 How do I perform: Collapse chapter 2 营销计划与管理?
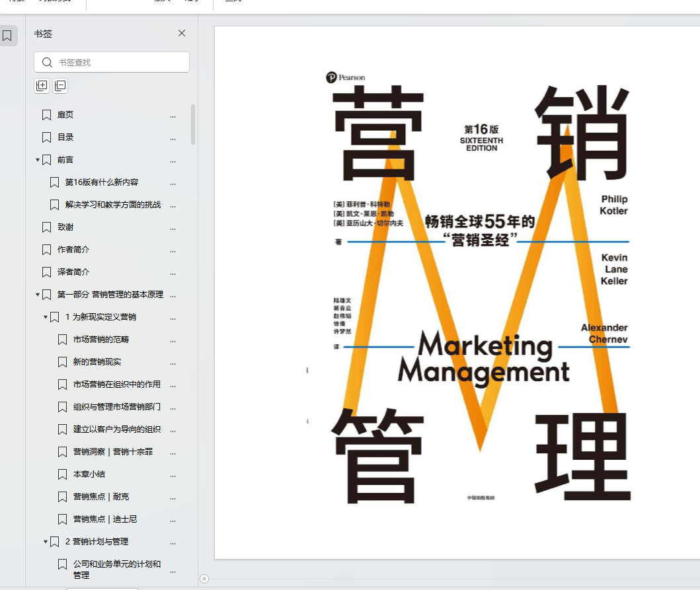coord(46,541)
